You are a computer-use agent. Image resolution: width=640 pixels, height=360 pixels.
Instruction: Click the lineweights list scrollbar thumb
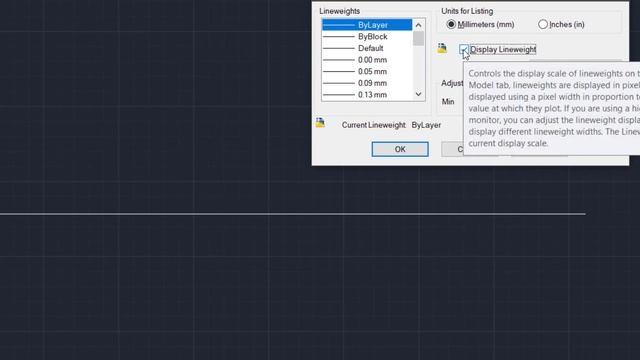(x=418, y=39)
